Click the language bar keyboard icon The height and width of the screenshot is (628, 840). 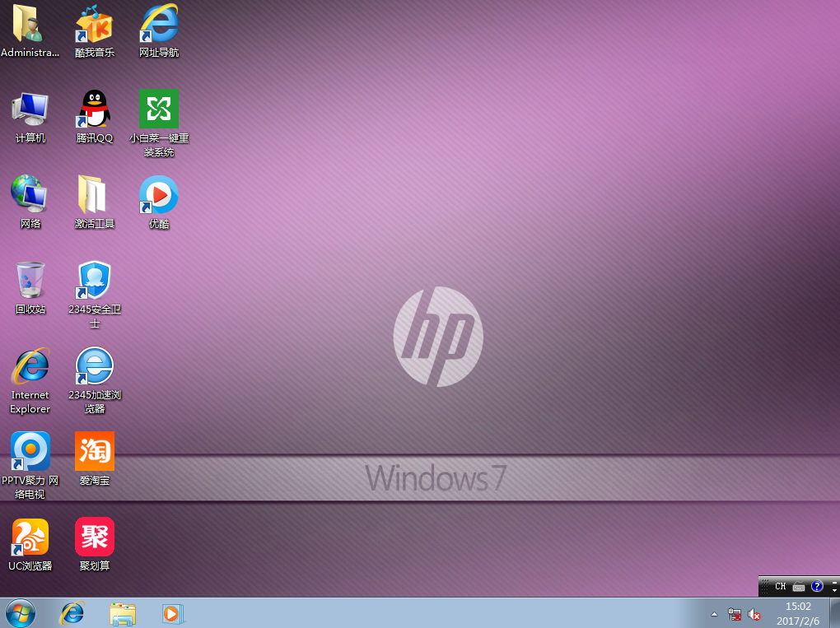(799, 587)
